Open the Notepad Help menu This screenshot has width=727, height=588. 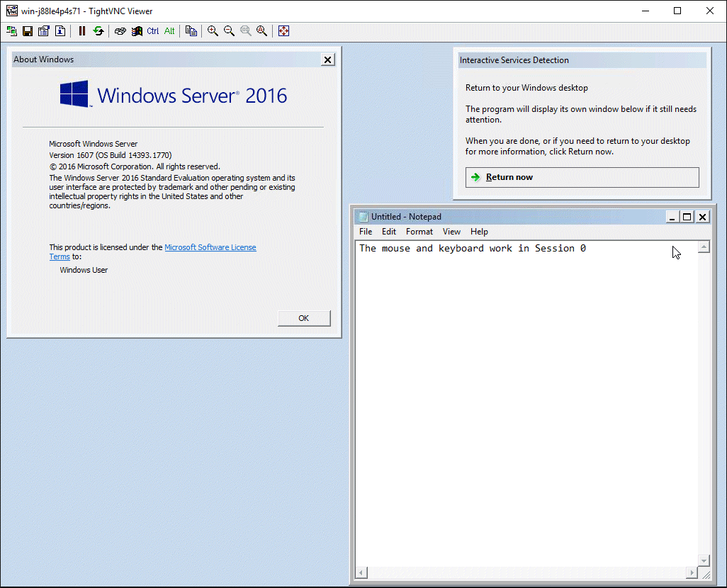[480, 232]
